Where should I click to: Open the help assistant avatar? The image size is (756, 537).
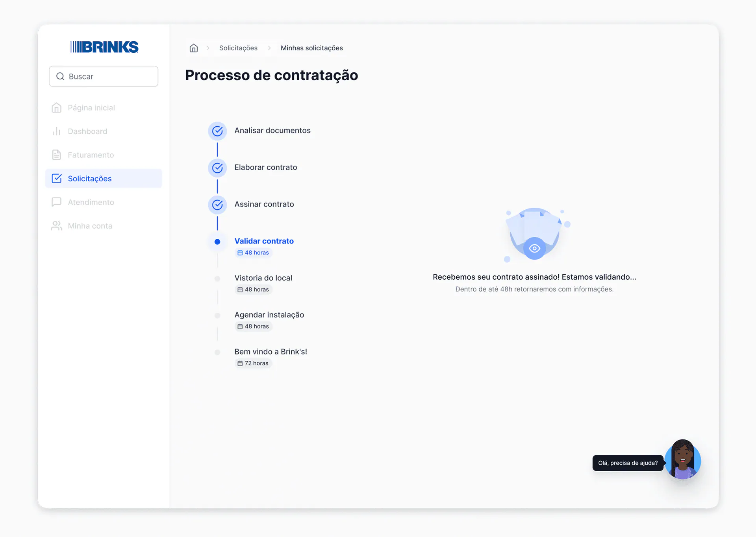coord(683,460)
